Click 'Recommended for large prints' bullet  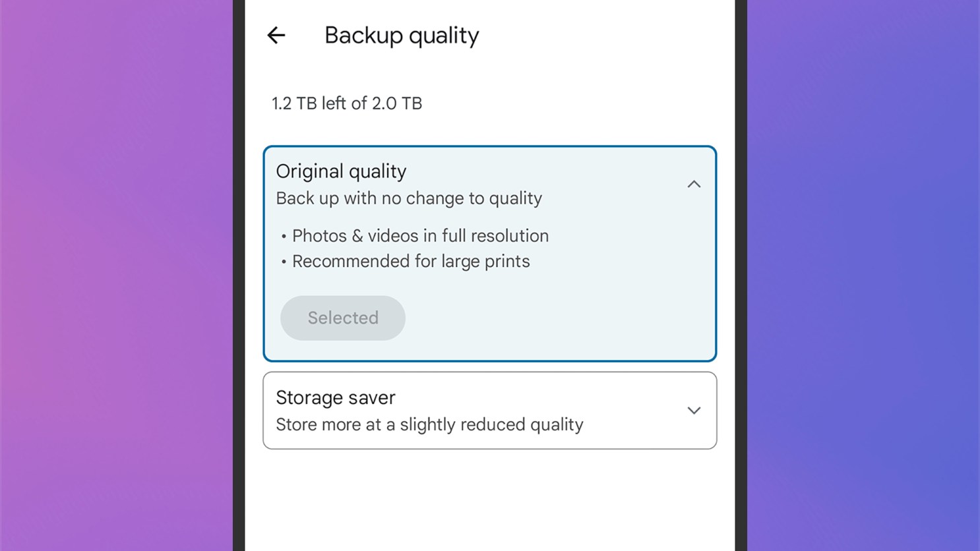pos(411,262)
